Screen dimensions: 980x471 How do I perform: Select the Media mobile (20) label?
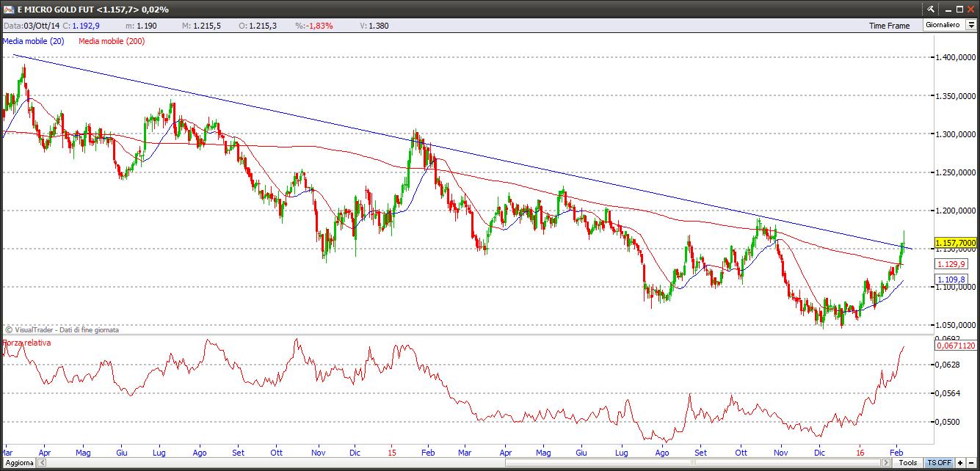(x=34, y=41)
